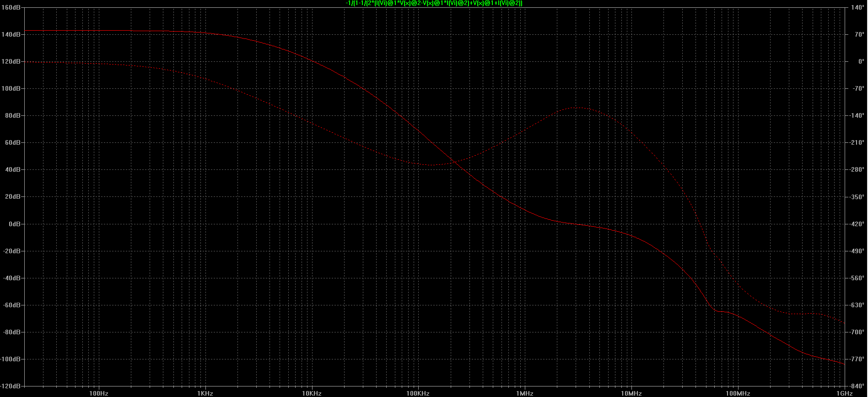This screenshot has height=397, width=868.
Task: Click the 20dB magnitude axis label
Action: 13,196
